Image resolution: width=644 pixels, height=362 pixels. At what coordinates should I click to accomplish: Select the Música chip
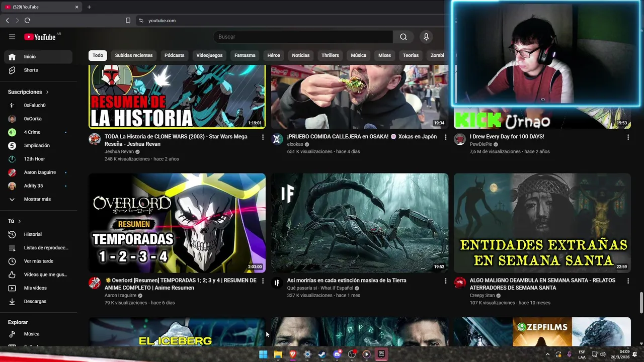[359, 55]
